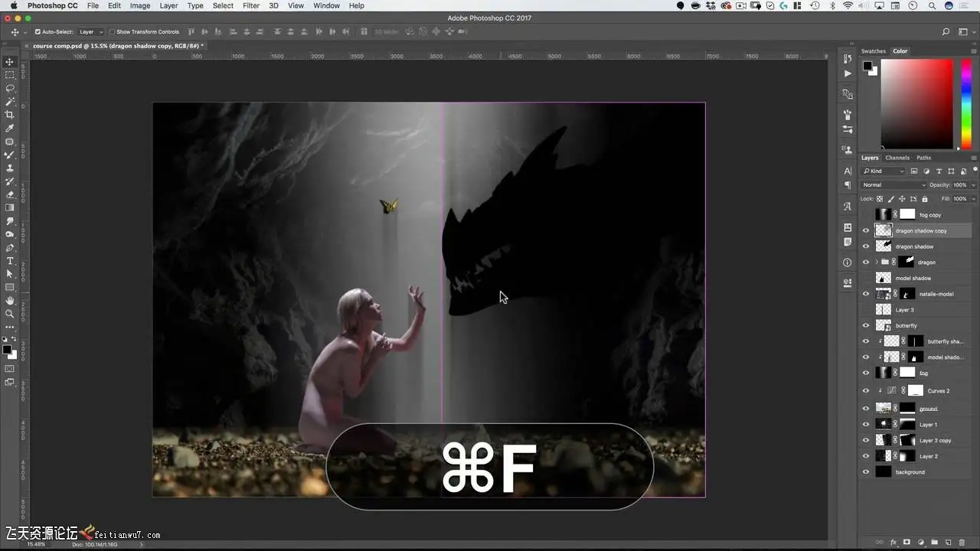Open the Layer menu
Image resolution: width=980 pixels, height=551 pixels.
(168, 5)
